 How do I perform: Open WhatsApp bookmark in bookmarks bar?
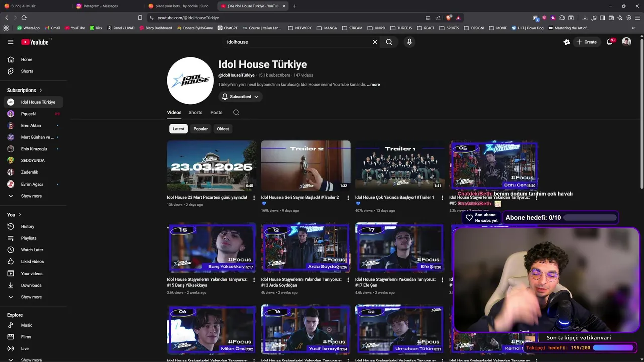[x=28, y=28]
